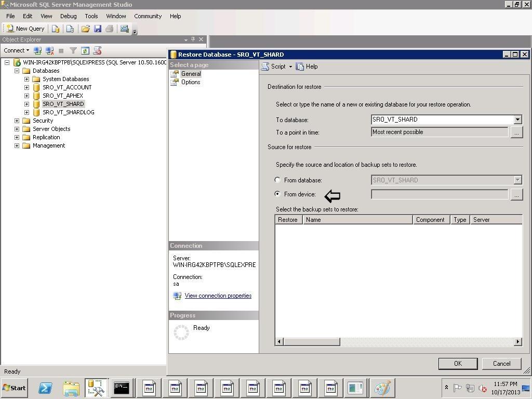Select the SRO_VT_ACCOUNT database in tree

67,87
